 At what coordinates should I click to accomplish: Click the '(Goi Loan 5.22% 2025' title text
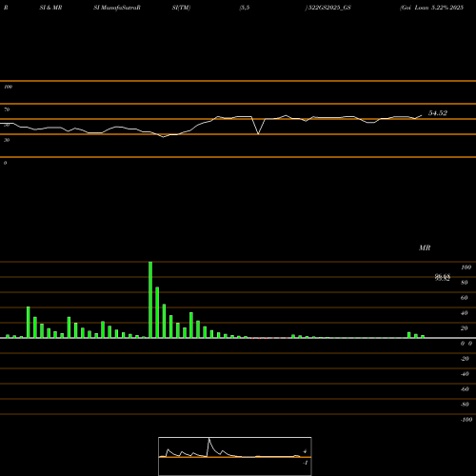[x=431, y=8]
